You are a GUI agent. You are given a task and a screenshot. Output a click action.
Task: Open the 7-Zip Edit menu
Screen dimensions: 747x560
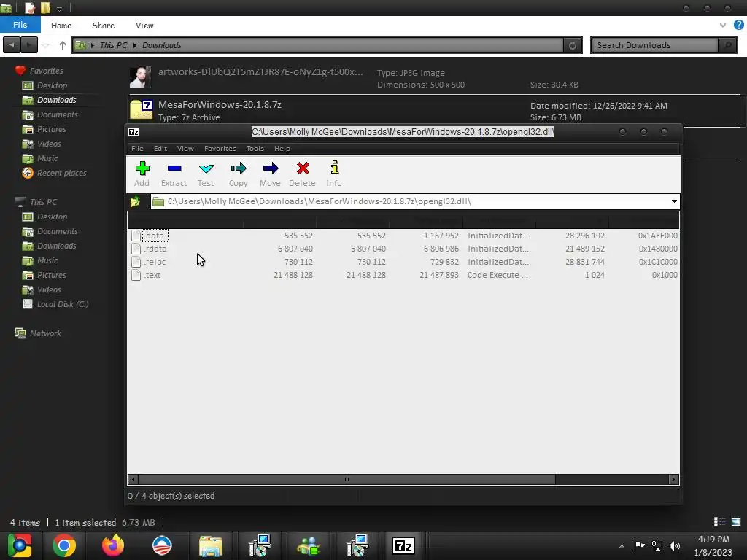[x=160, y=149]
